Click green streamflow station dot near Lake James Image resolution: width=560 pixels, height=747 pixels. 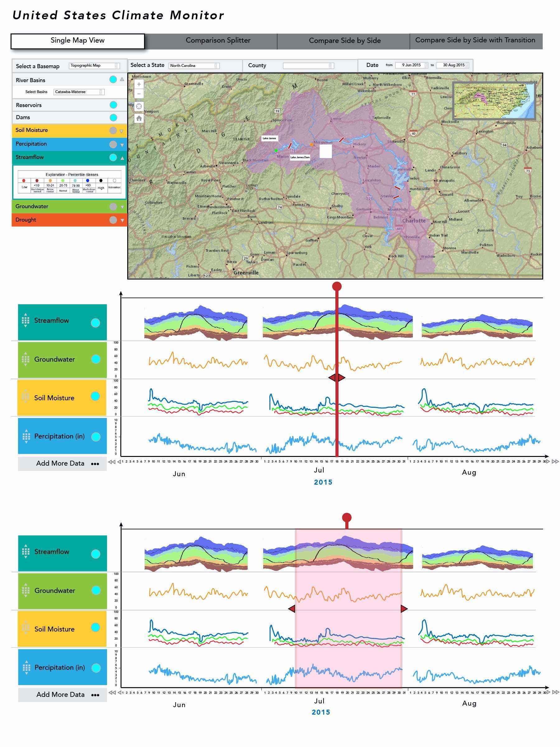[x=276, y=150]
